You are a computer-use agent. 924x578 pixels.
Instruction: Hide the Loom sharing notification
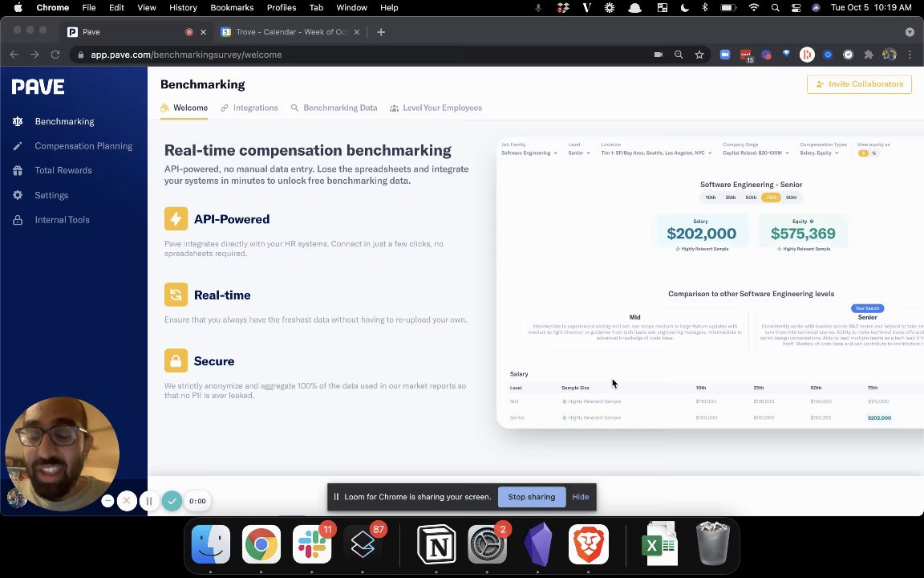pos(581,497)
